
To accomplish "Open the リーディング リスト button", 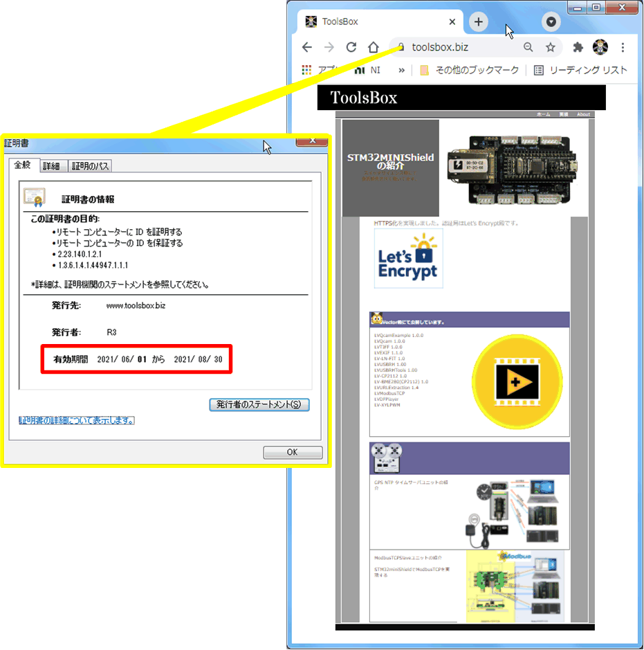I will tap(580, 70).
